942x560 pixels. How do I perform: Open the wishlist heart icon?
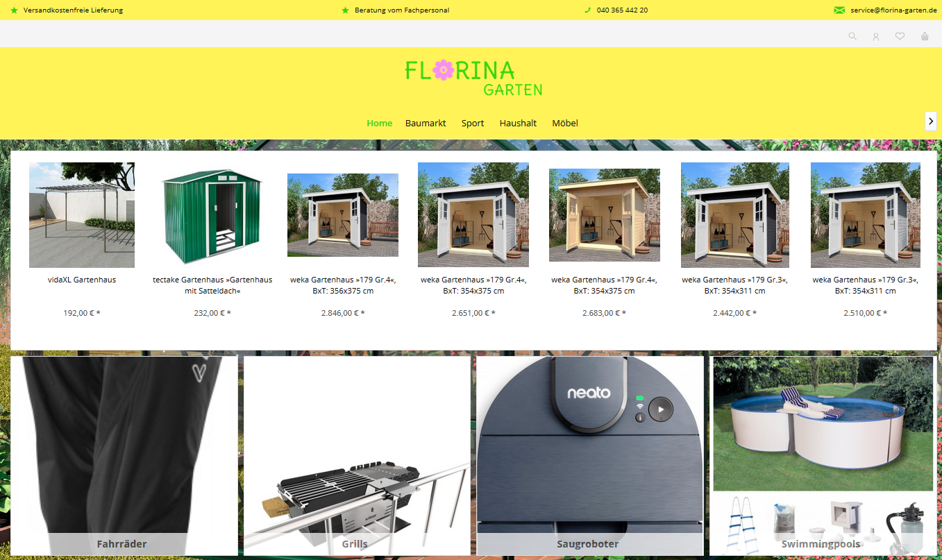[x=900, y=37]
